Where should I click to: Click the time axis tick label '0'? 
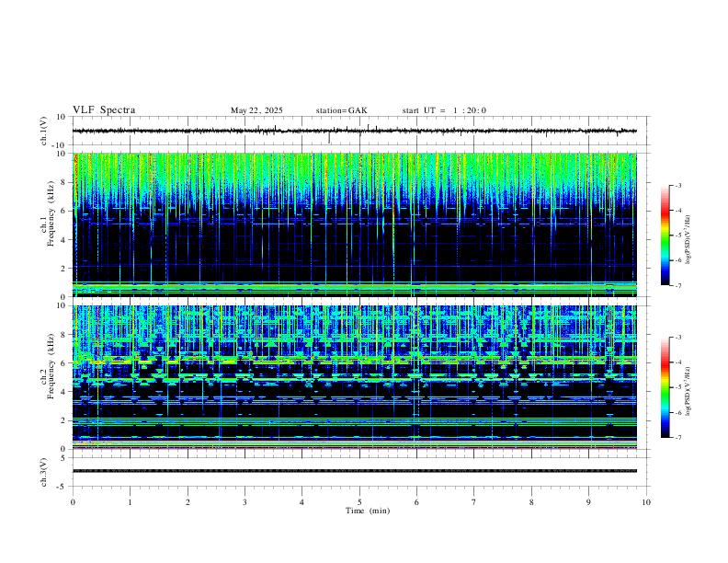tap(73, 502)
